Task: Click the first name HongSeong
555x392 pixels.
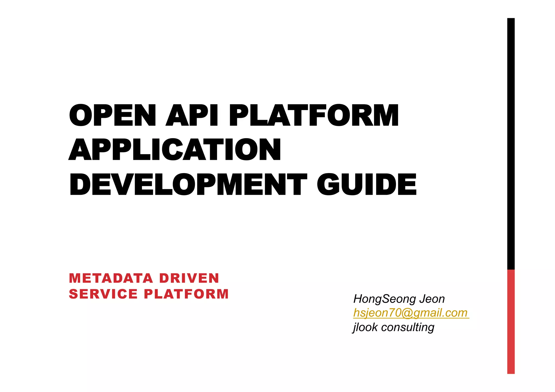Action: (x=385, y=299)
